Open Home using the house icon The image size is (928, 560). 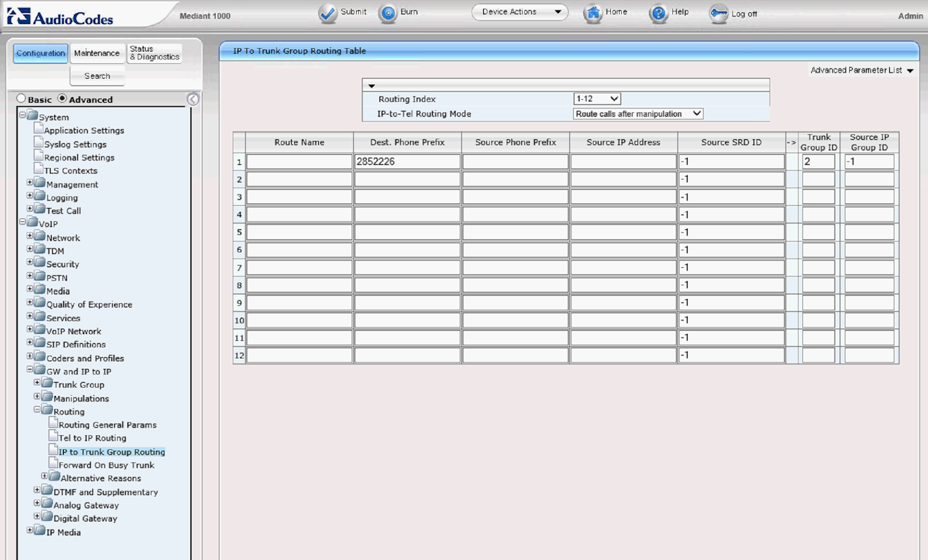pos(593,13)
